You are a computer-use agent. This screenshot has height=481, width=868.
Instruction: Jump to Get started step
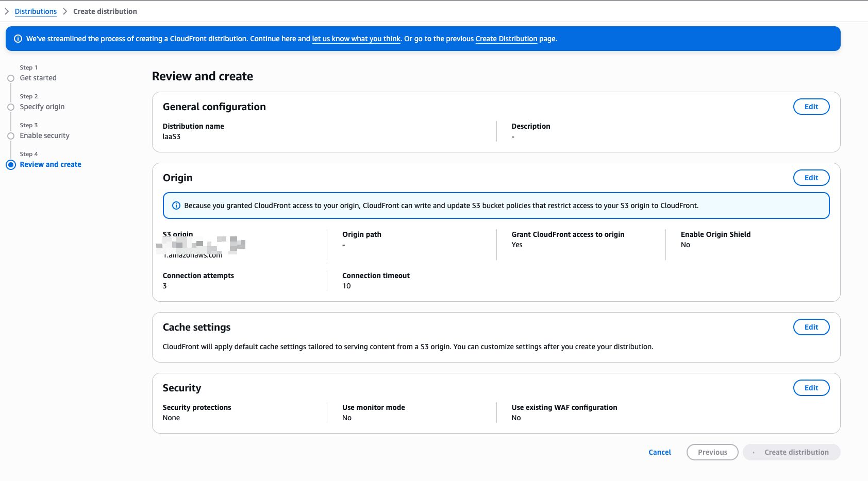pyautogui.click(x=38, y=78)
